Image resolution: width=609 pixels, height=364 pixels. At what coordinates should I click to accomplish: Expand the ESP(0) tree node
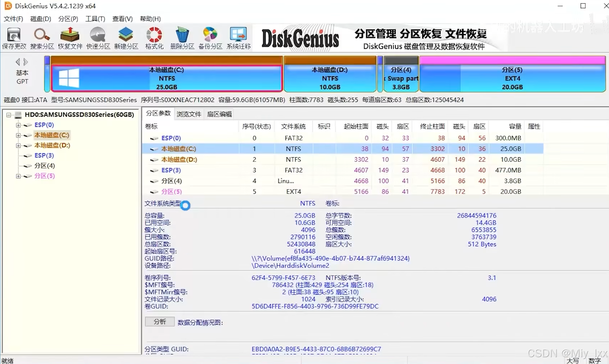18,125
